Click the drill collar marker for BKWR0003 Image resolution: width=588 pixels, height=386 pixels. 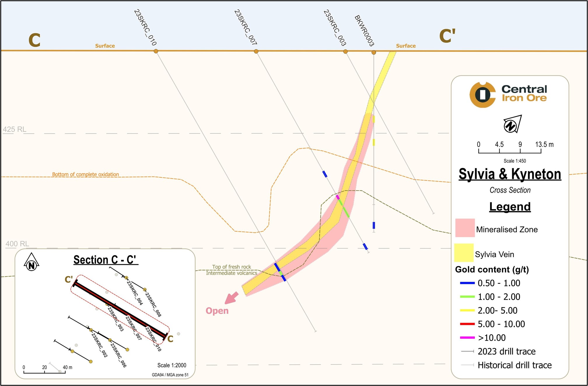[x=374, y=52]
